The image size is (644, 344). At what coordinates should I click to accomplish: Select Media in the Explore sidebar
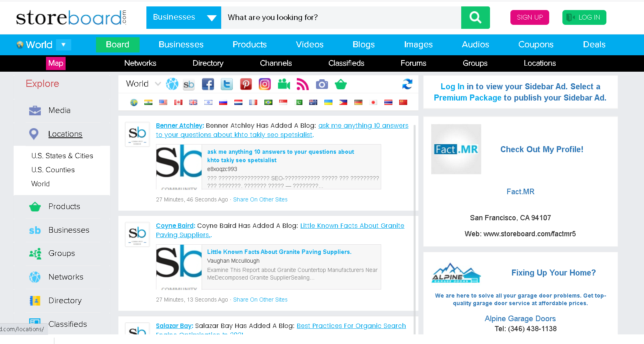(x=59, y=110)
